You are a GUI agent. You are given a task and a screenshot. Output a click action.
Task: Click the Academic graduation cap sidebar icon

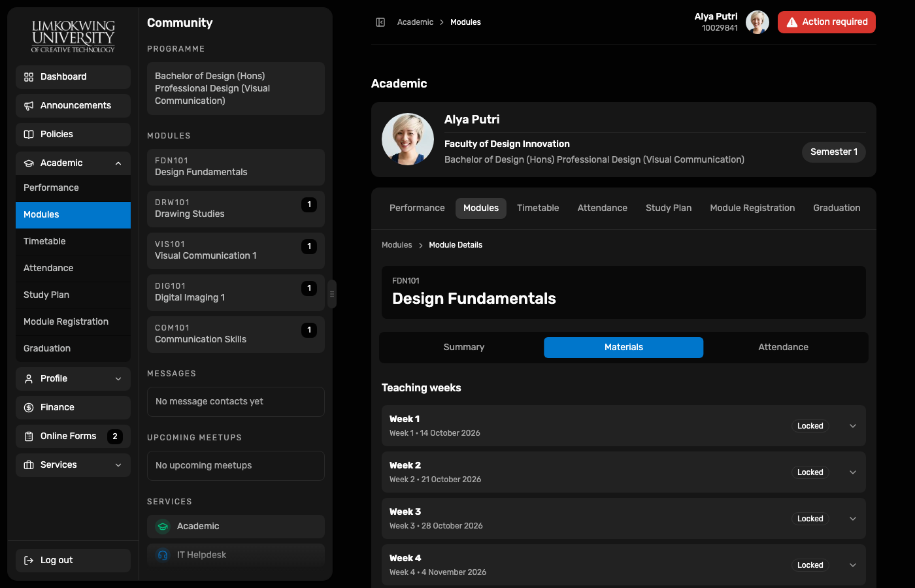tap(29, 163)
